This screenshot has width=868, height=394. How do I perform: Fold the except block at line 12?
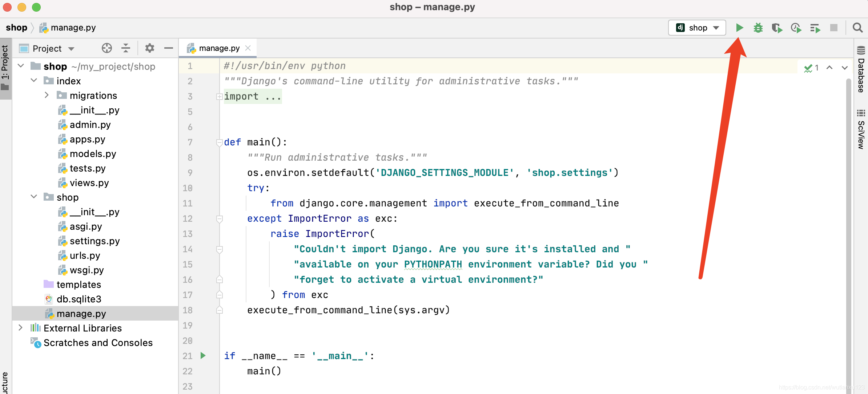pyautogui.click(x=219, y=219)
